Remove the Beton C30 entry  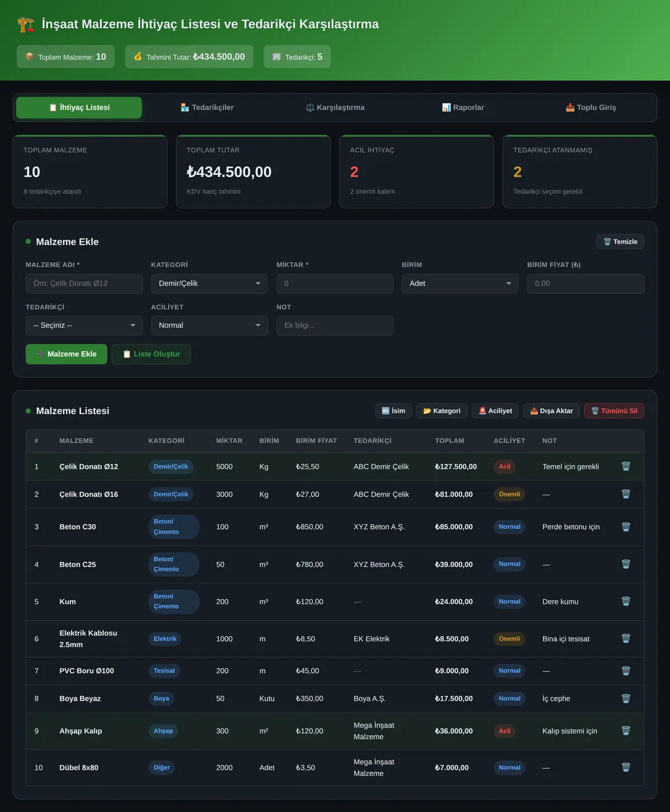click(626, 527)
